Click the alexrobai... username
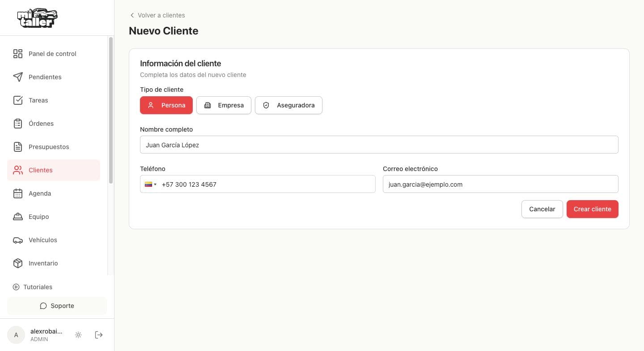644x351 pixels. click(47, 331)
